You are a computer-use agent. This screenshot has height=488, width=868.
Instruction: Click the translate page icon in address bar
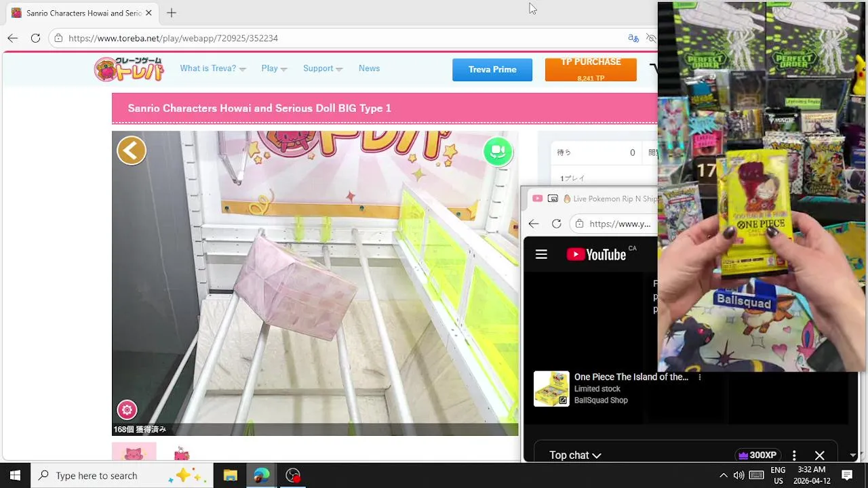pyautogui.click(x=633, y=38)
